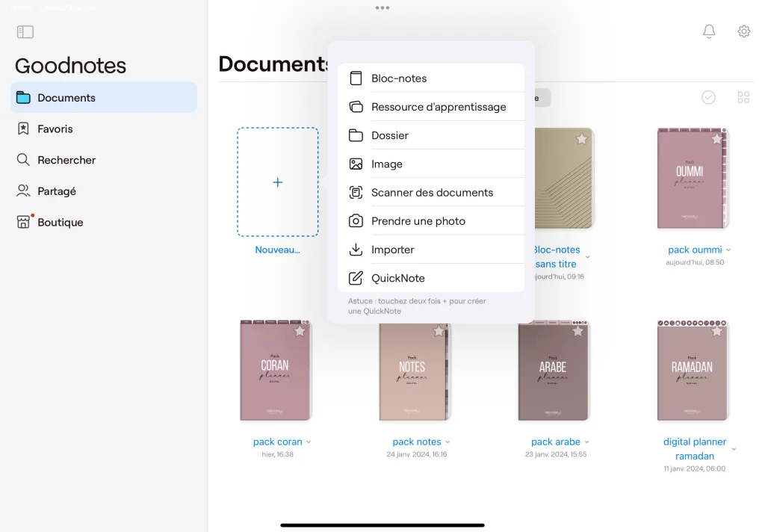Click the three-dot multitasking indicator at top

tap(382, 7)
